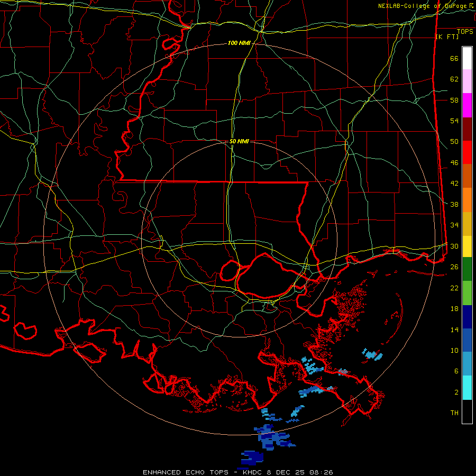Click the cyan legend swatch between 6 and 2
This screenshot has width=476, height=476.
467,388
